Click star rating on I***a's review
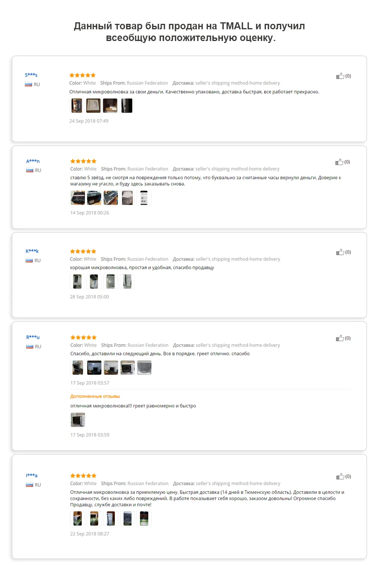The height and width of the screenshot is (588, 378). click(x=83, y=475)
